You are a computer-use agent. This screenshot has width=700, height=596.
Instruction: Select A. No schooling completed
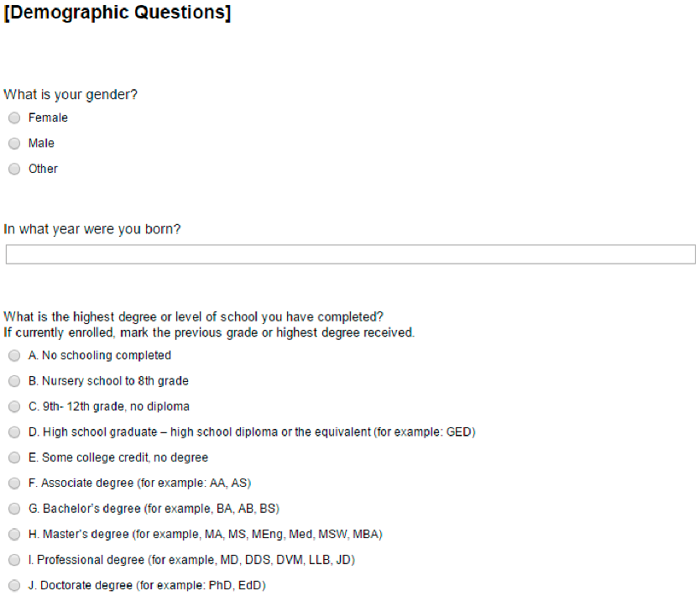tap(14, 356)
